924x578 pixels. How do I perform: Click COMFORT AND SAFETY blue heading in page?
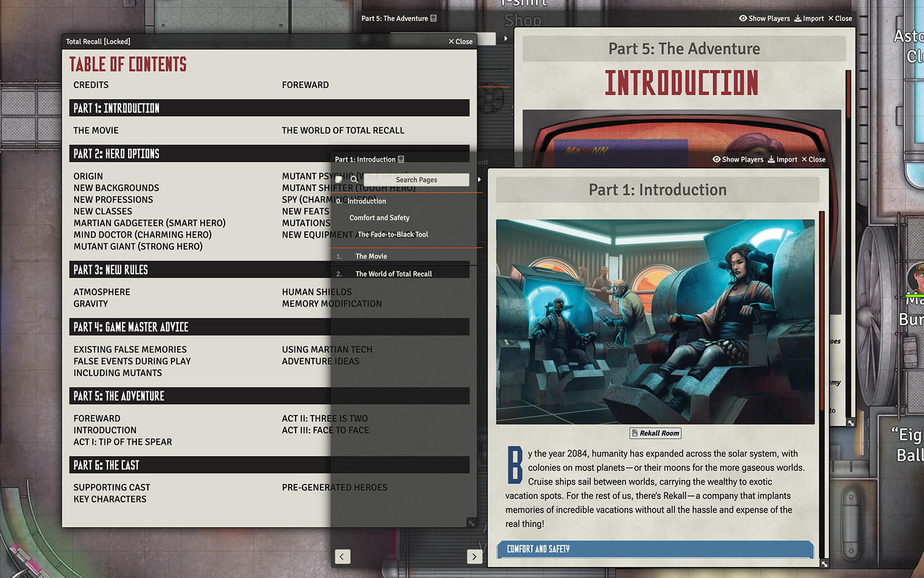655,549
